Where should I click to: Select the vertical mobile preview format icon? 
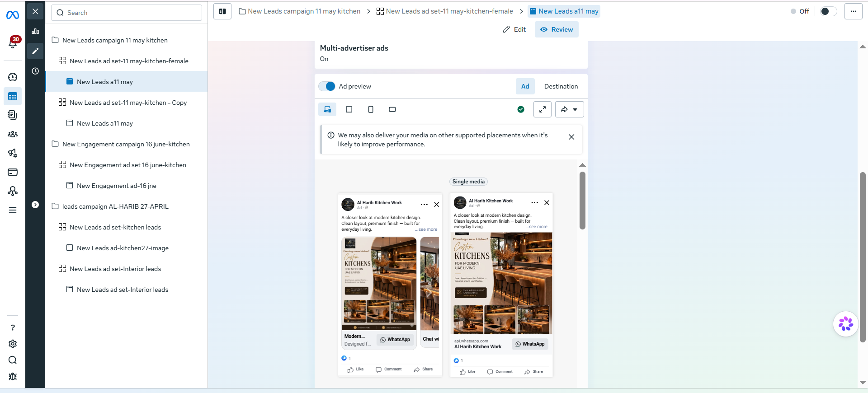click(x=371, y=109)
